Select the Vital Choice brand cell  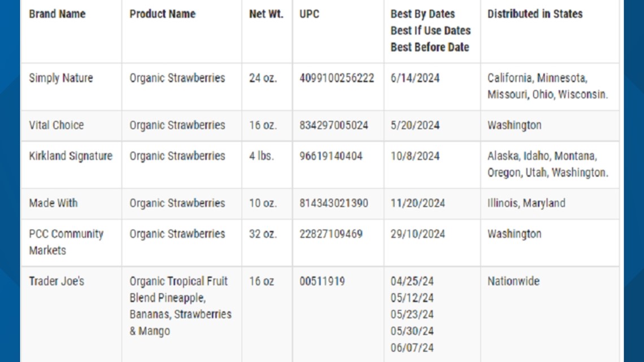56,125
